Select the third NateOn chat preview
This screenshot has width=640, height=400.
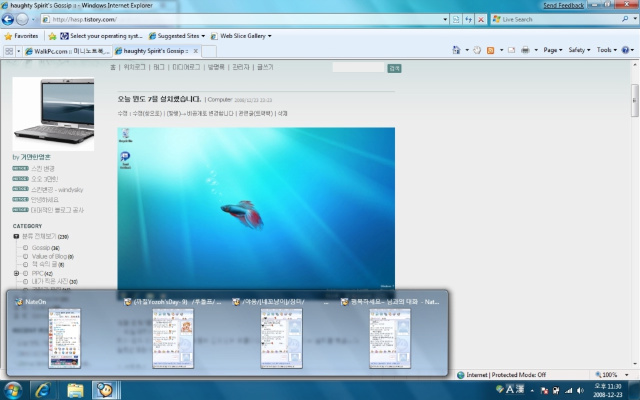click(x=282, y=338)
